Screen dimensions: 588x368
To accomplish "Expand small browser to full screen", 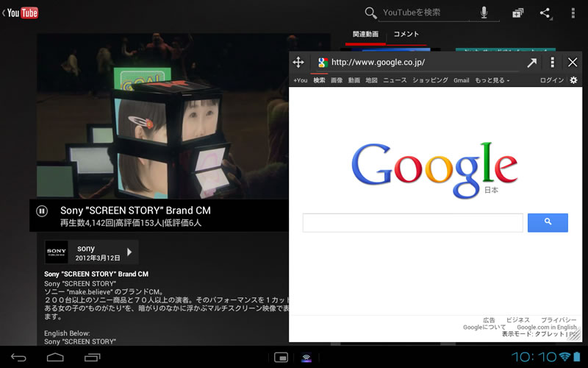I will 531,63.
